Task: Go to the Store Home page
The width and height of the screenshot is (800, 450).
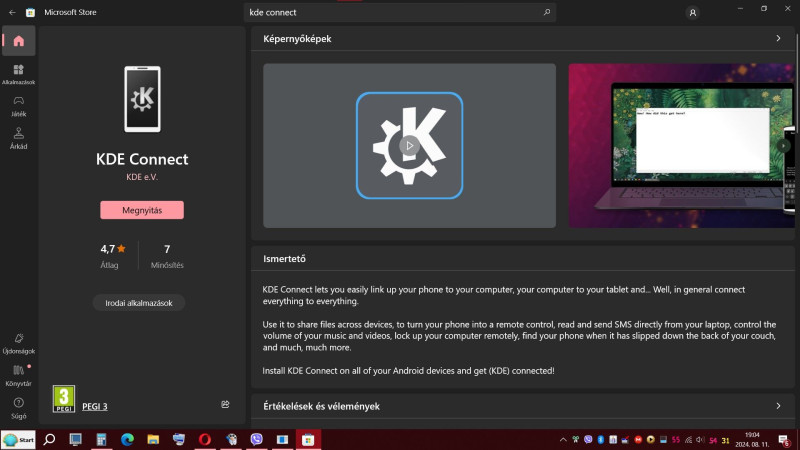Action: pyautogui.click(x=19, y=41)
